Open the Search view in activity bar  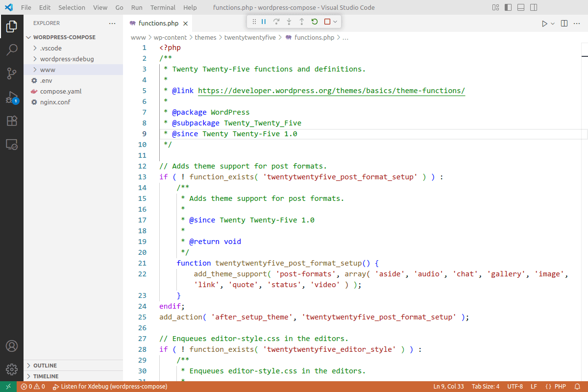point(12,50)
